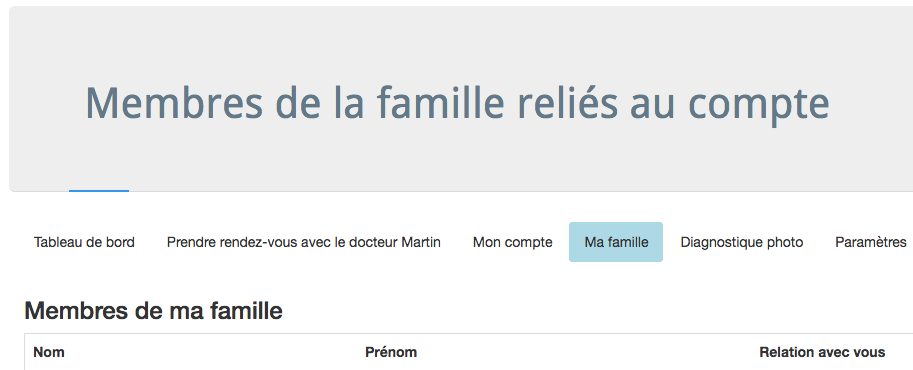
Task: Click the blue underline accent below the banner
Action: [99, 191]
